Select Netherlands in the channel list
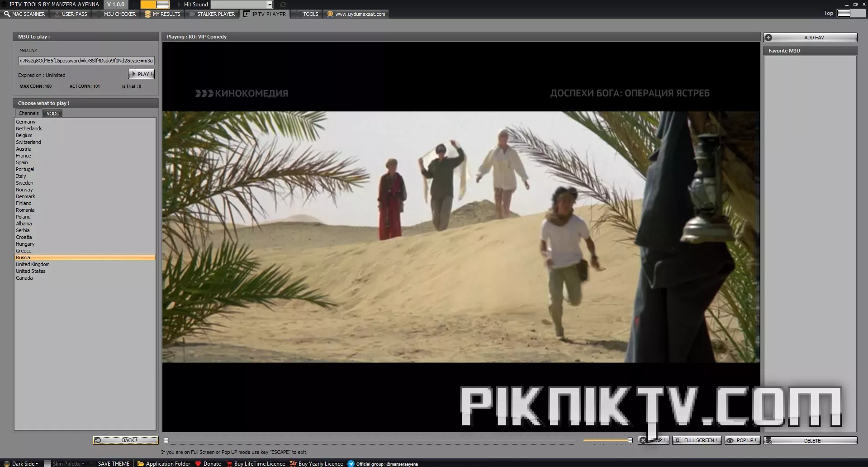 [85, 129]
